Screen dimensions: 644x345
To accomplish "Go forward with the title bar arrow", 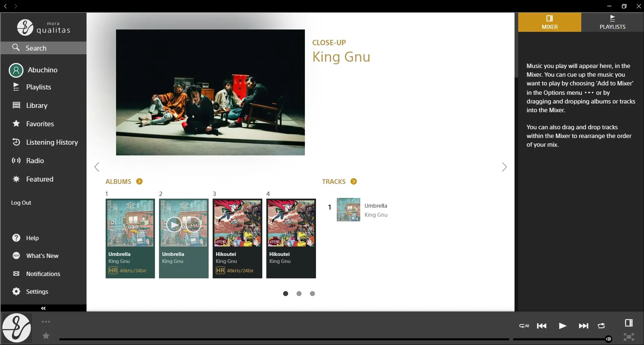I will (x=16, y=6).
